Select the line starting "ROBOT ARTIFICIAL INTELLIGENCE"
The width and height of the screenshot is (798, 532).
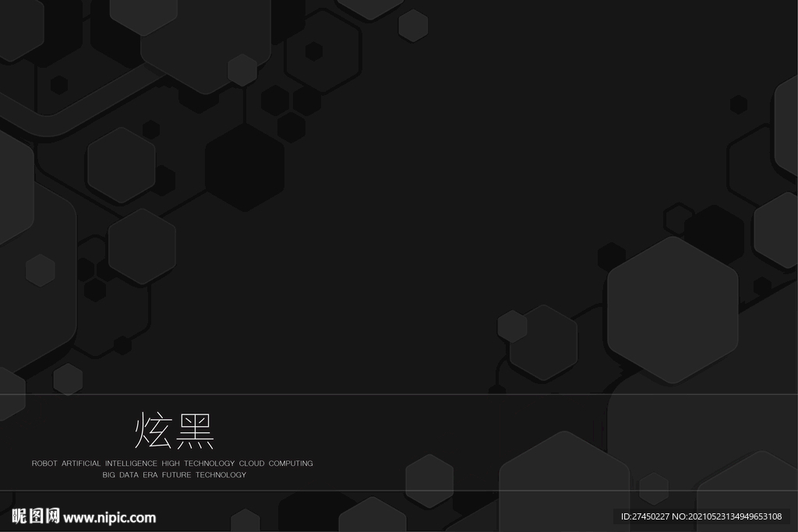coord(172,463)
